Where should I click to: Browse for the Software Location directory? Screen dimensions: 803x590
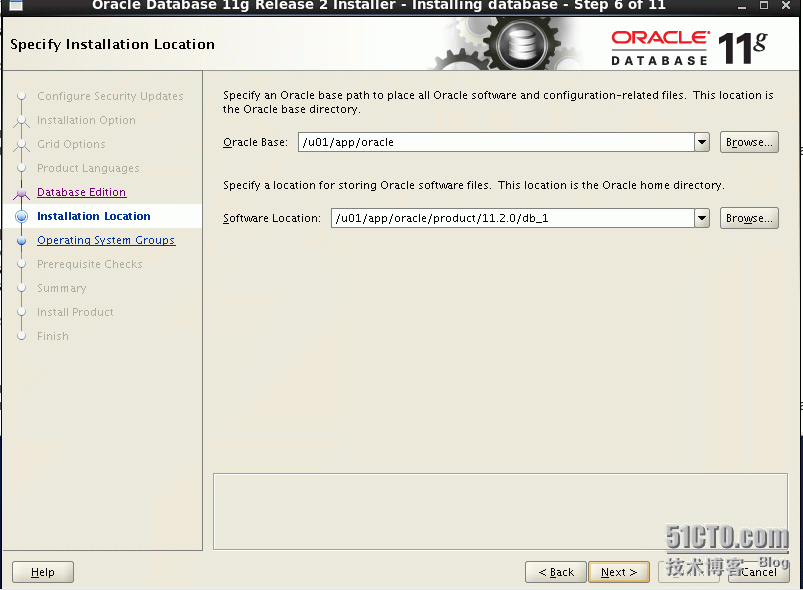[x=749, y=218]
